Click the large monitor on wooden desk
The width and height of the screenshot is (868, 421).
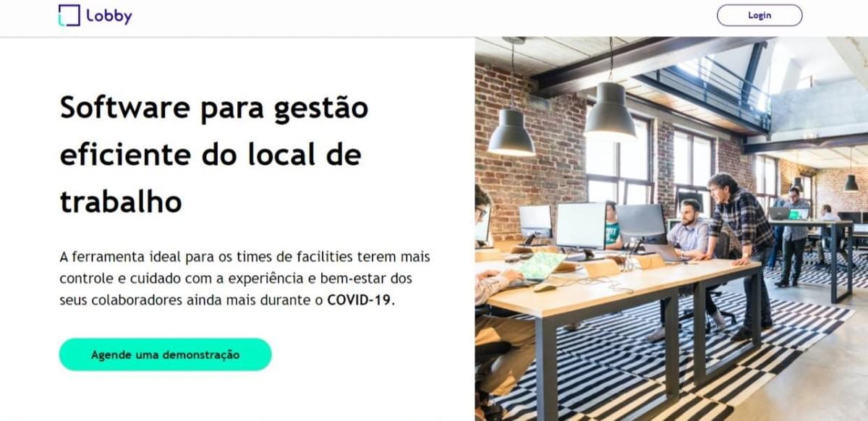[x=580, y=226]
